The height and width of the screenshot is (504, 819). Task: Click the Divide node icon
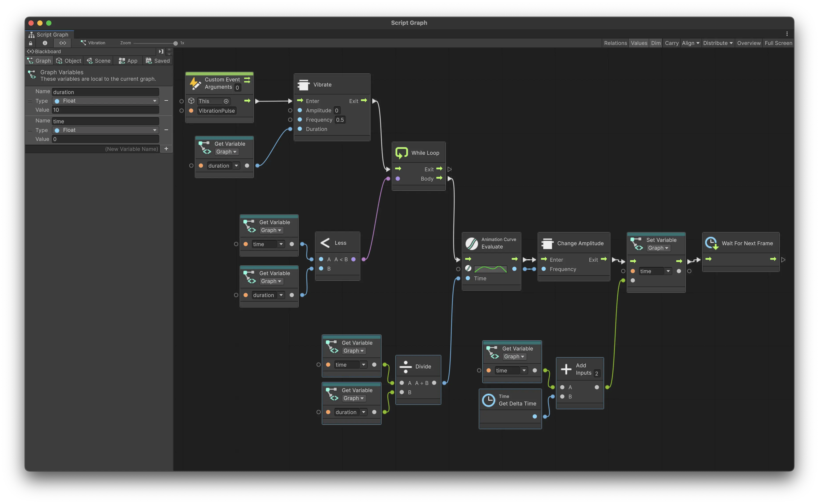[406, 366]
